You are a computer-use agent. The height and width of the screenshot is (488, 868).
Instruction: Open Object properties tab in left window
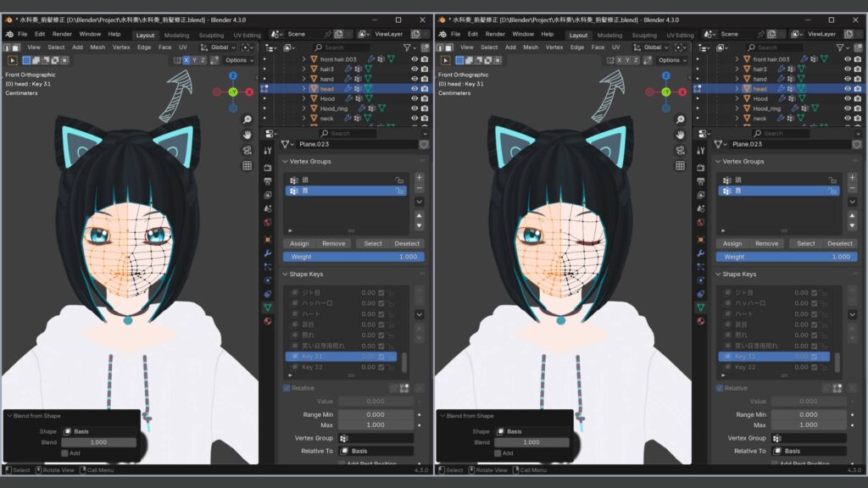pyautogui.click(x=268, y=240)
